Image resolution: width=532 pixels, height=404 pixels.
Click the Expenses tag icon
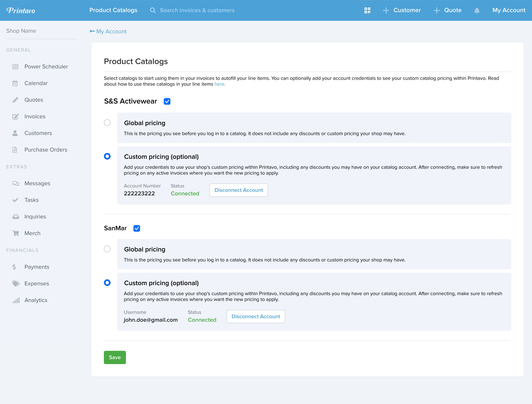coord(16,283)
